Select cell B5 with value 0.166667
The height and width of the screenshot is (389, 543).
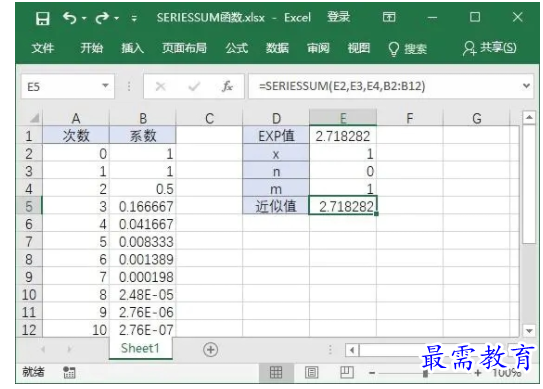[143, 206]
